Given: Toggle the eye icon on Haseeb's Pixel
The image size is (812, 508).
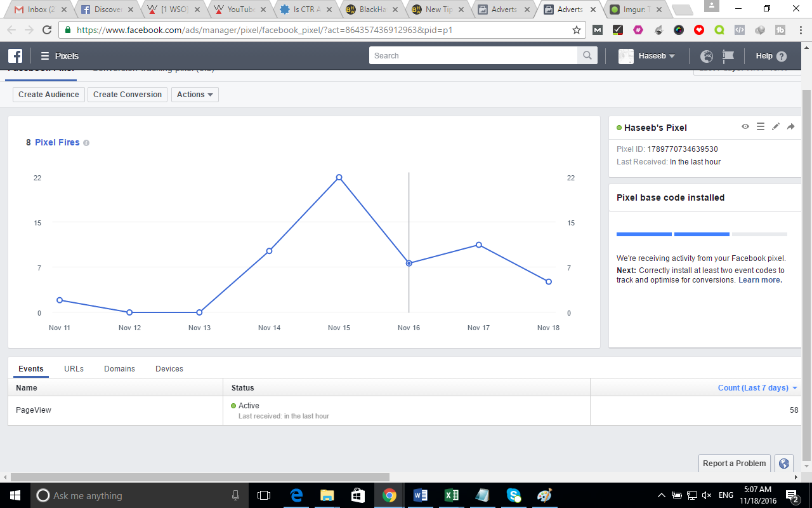Looking at the screenshot, I should 745,127.
